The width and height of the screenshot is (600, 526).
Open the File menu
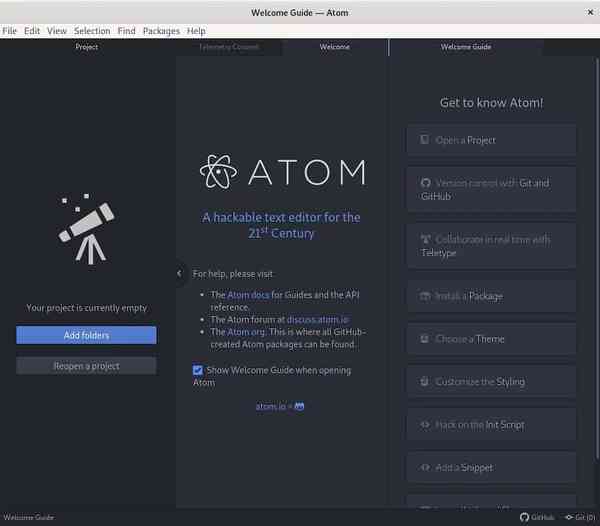point(9,31)
